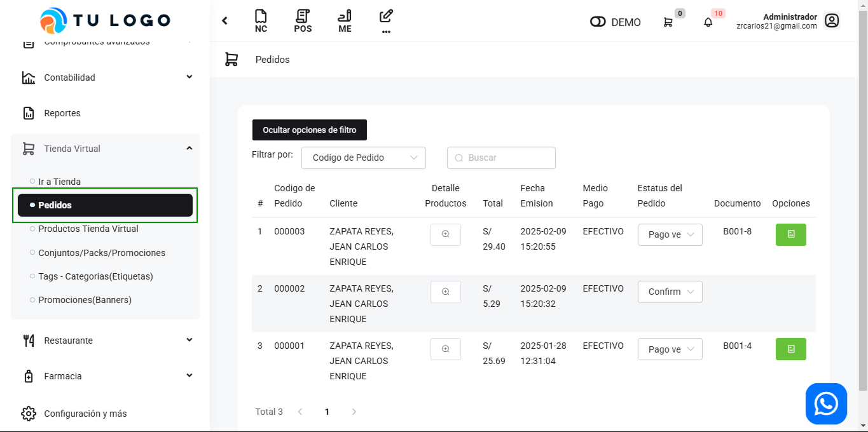Open the shopping cart icon in header
The image size is (868, 432).
tap(668, 22)
